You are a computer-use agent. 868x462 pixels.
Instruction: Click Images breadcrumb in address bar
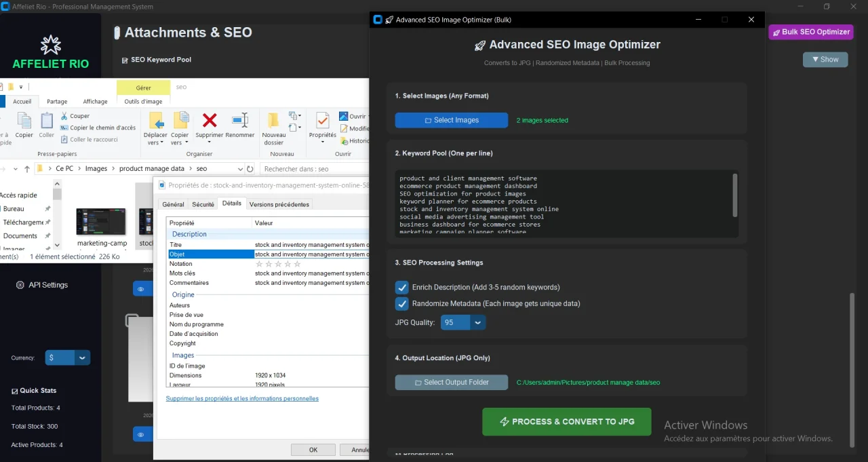coord(96,169)
